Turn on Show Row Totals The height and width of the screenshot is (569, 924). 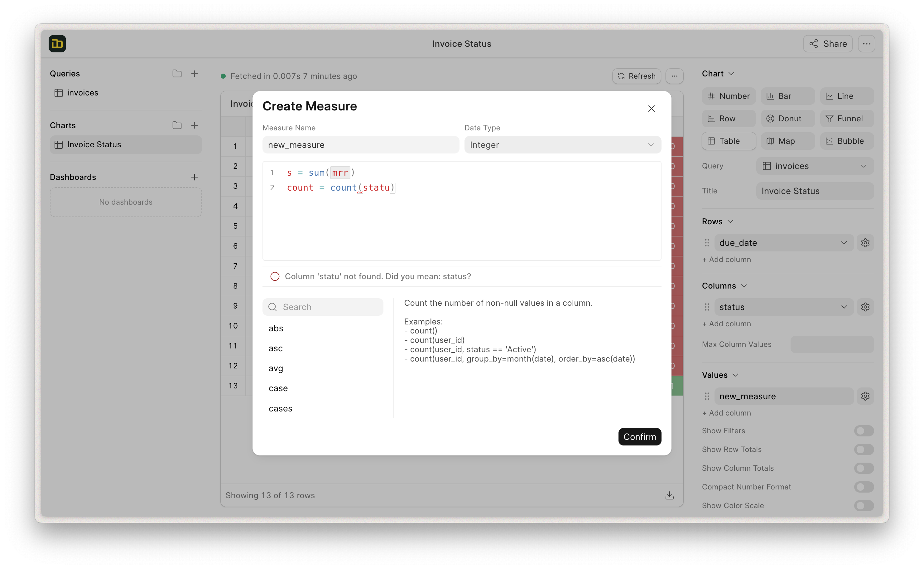click(864, 449)
